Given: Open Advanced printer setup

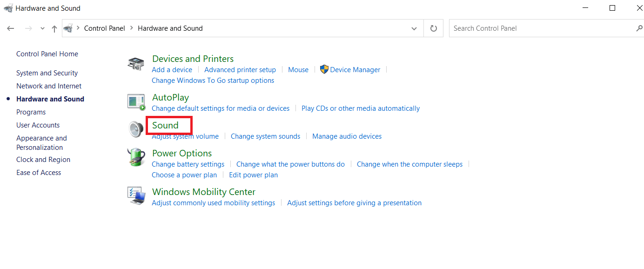Looking at the screenshot, I should click(x=240, y=70).
